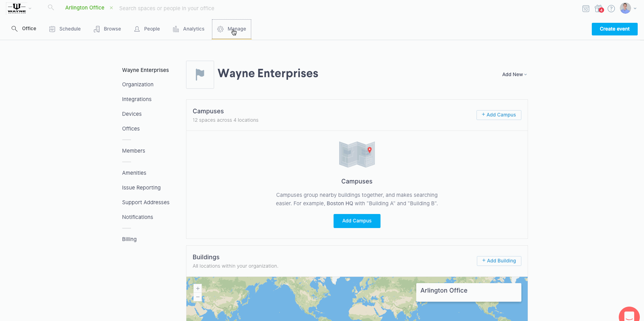644x321 pixels.
Task: Click the organization flag logo placeholder
Action: tap(200, 75)
